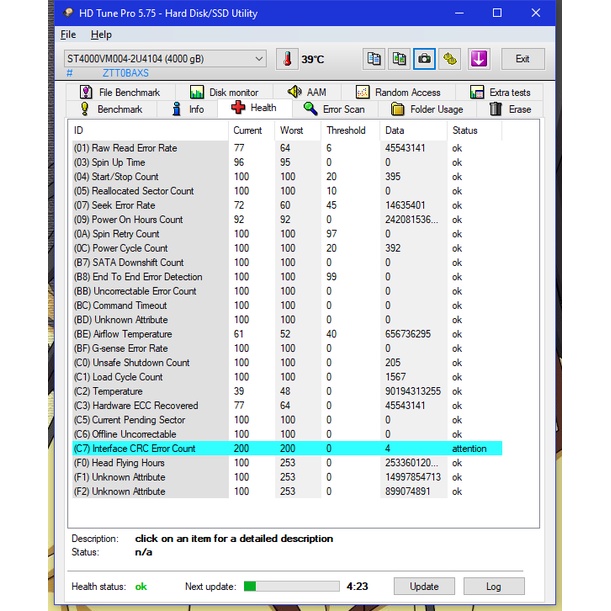Open the Random Access tab
The height and width of the screenshot is (611, 611).
pos(398,92)
